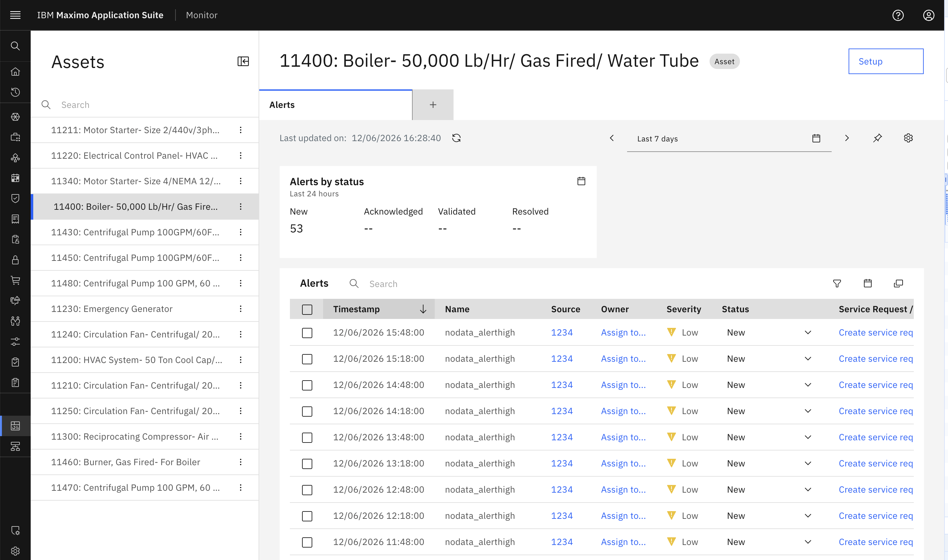Add a new tab with the plus button
This screenshot has height=560, width=948.
pos(433,105)
